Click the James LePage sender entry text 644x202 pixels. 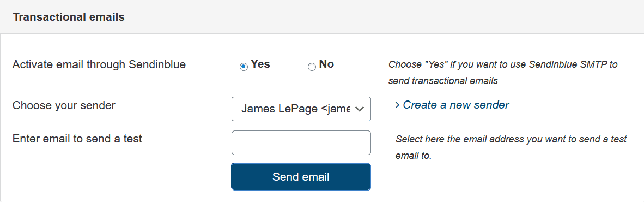coord(295,109)
